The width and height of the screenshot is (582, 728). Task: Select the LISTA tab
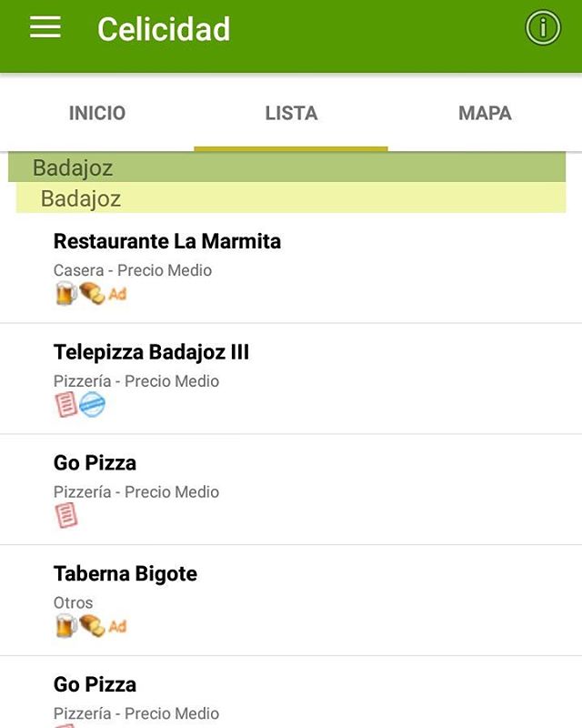coord(291,114)
